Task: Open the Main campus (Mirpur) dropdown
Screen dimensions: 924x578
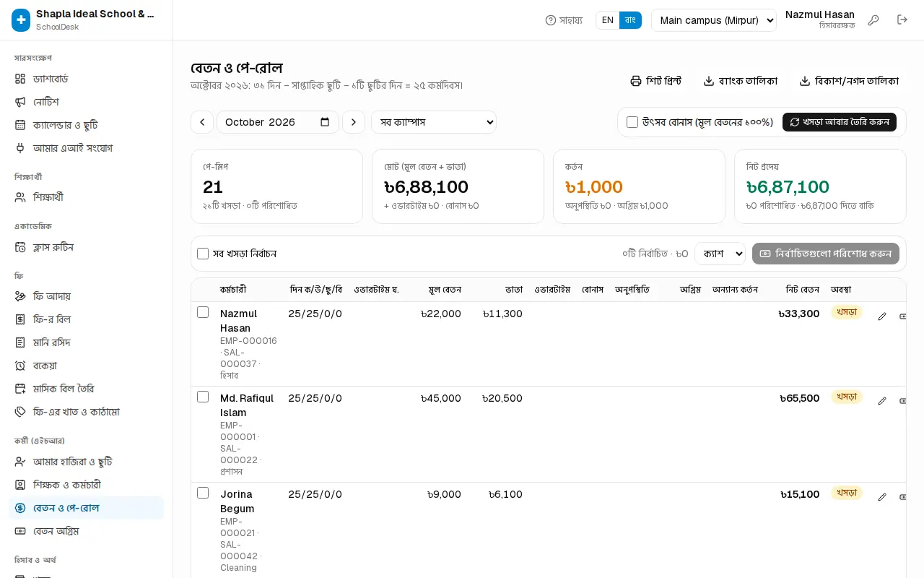Action: pos(713,20)
